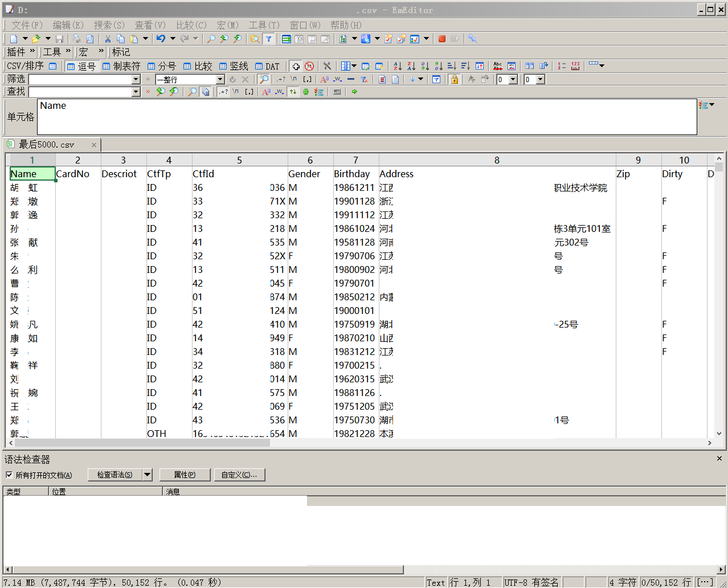Image resolution: width=728 pixels, height=588 pixels.
Task: Click the Sort A to Z icon
Action: pyautogui.click(x=398, y=66)
